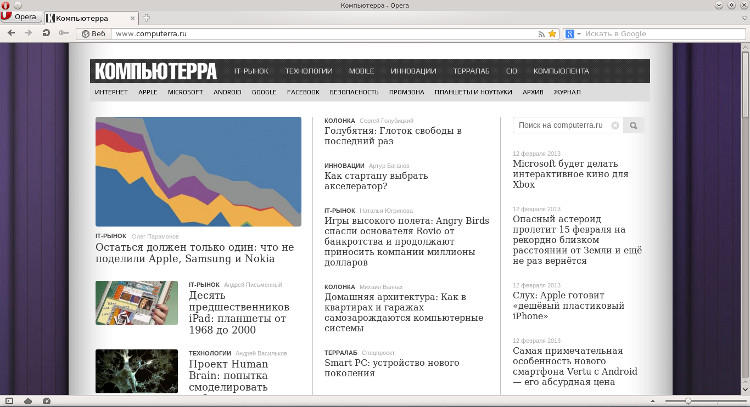
Task: Reload the page with the refresh icon
Action: (x=46, y=33)
